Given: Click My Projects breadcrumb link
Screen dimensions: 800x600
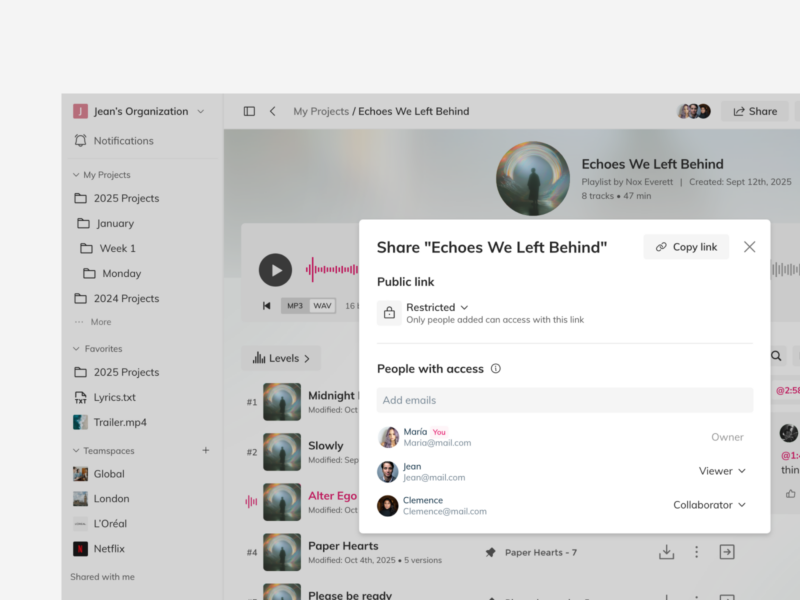Looking at the screenshot, I should tap(320, 111).
